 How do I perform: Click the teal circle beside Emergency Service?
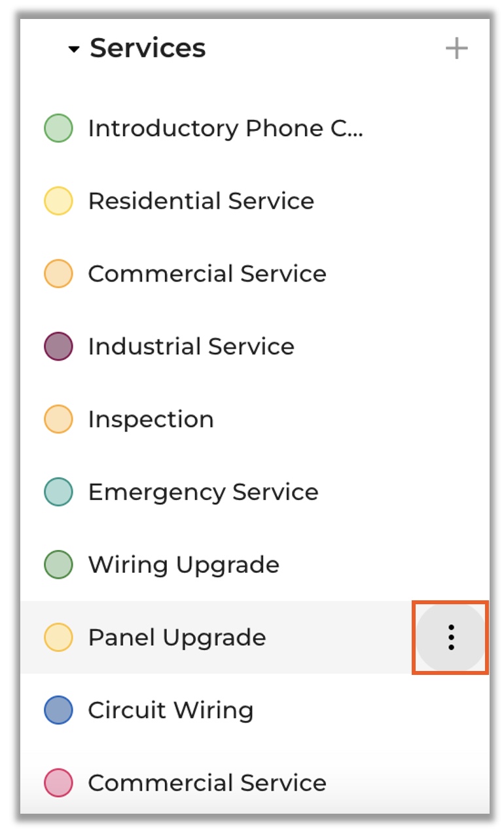tap(58, 492)
